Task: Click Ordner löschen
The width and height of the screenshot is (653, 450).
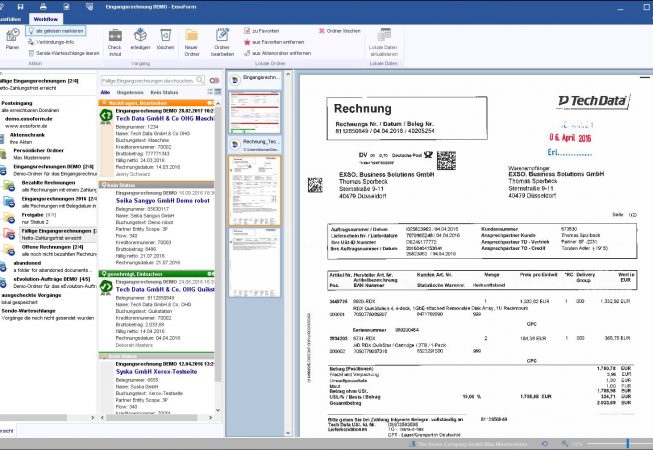Action: coord(341,32)
